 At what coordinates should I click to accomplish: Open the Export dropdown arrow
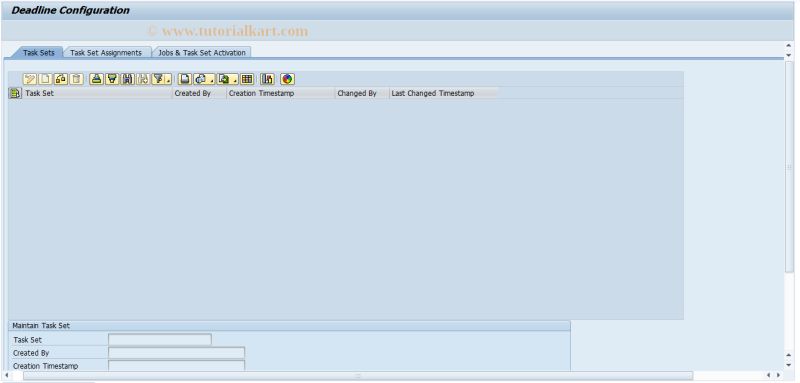click(x=235, y=79)
